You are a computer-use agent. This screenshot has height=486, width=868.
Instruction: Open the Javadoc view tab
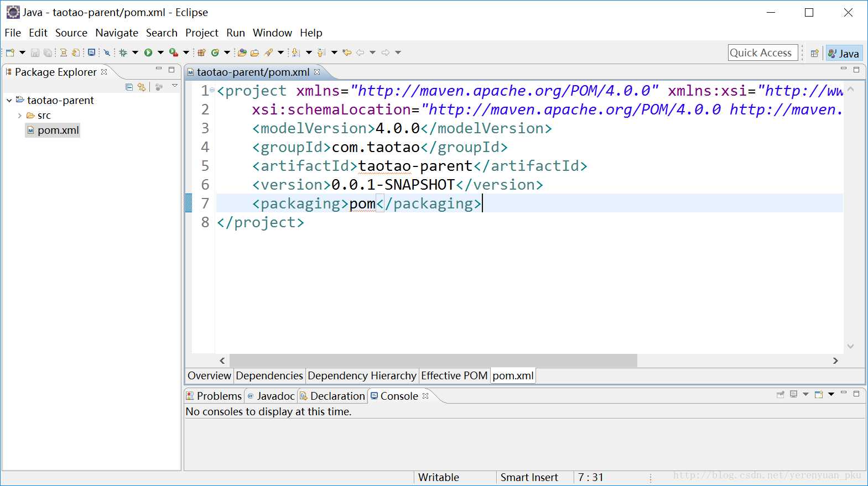point(271,396)
